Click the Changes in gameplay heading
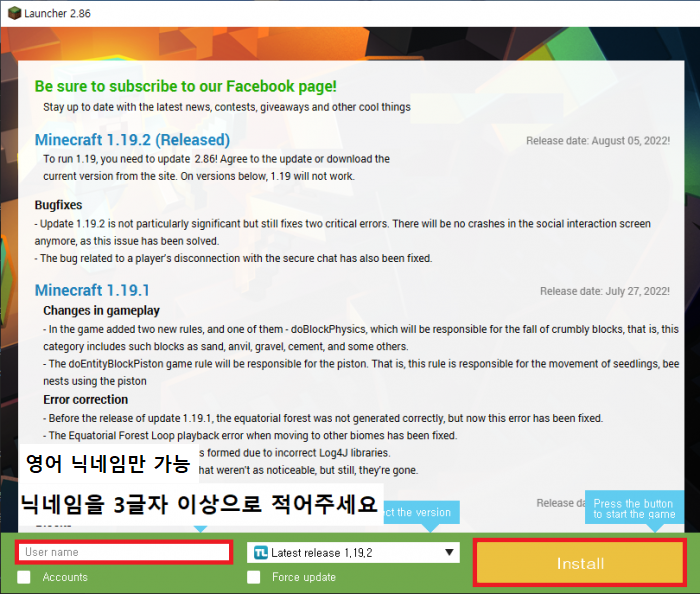Image resolution: width=700 pixels, height=594 pixels. point(101,311)
